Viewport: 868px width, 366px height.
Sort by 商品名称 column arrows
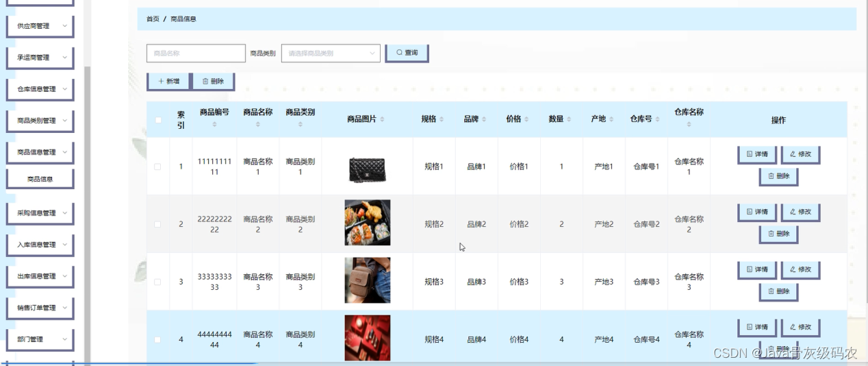click(258, 125)
